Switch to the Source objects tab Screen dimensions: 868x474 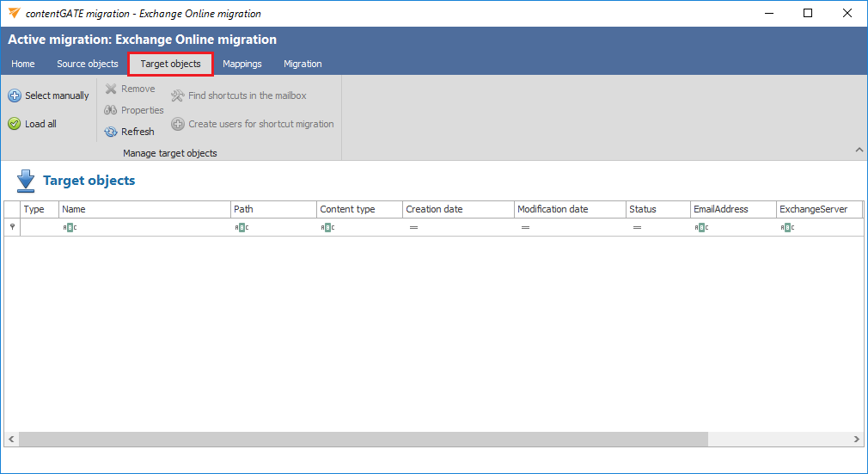coord(88,64)
